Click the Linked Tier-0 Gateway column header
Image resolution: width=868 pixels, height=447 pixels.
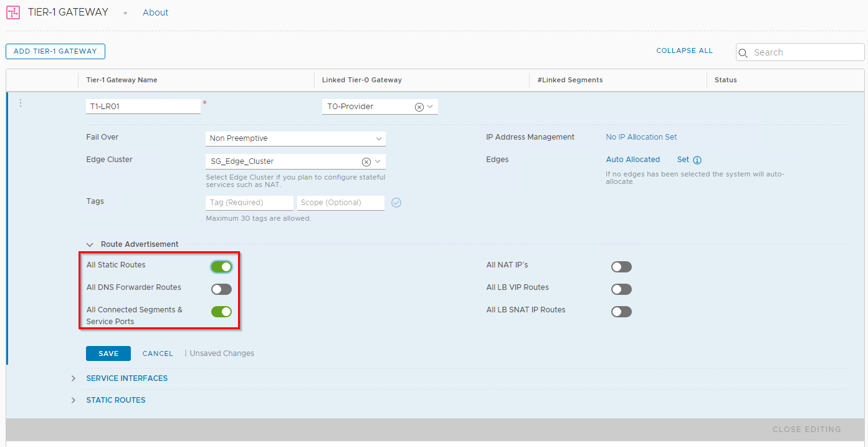(361, 80)
